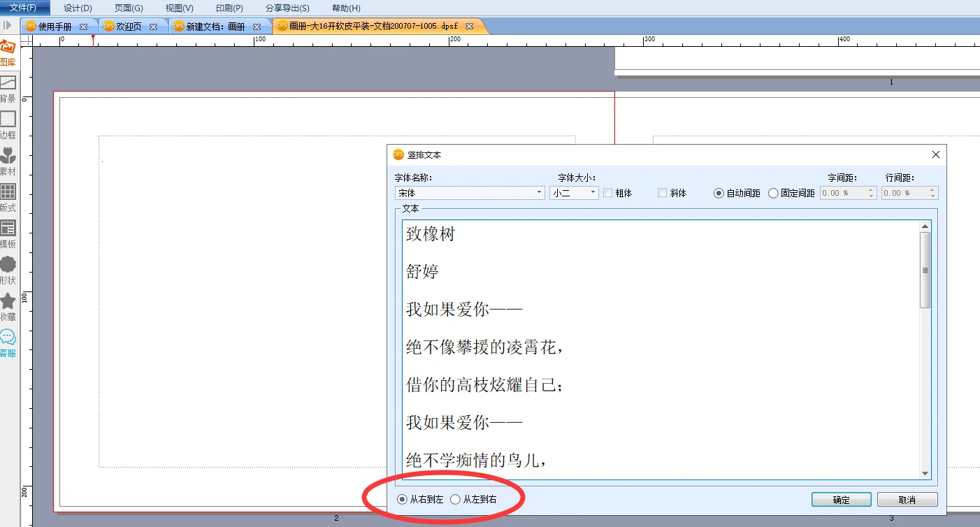
Task: Open the 分享导出(S) menu
Action: pos(287,8)
